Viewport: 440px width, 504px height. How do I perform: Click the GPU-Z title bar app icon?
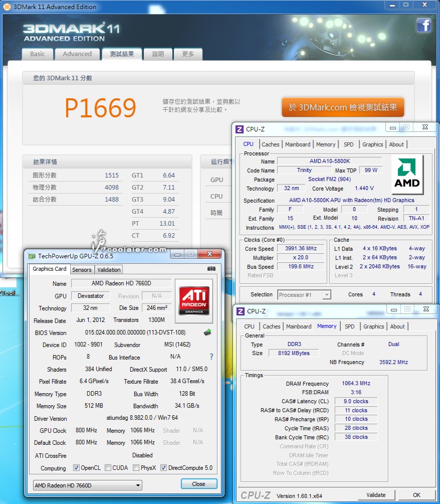(x=32, y=256)
